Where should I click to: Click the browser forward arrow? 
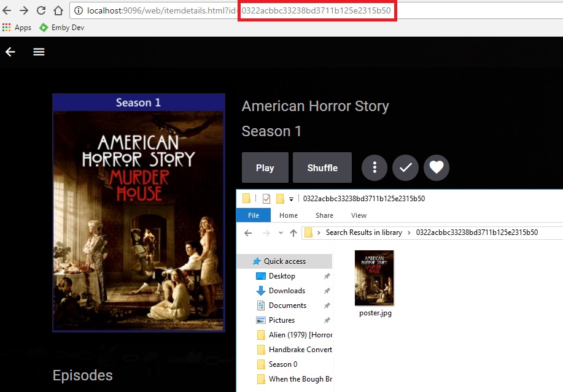(24, 10)
